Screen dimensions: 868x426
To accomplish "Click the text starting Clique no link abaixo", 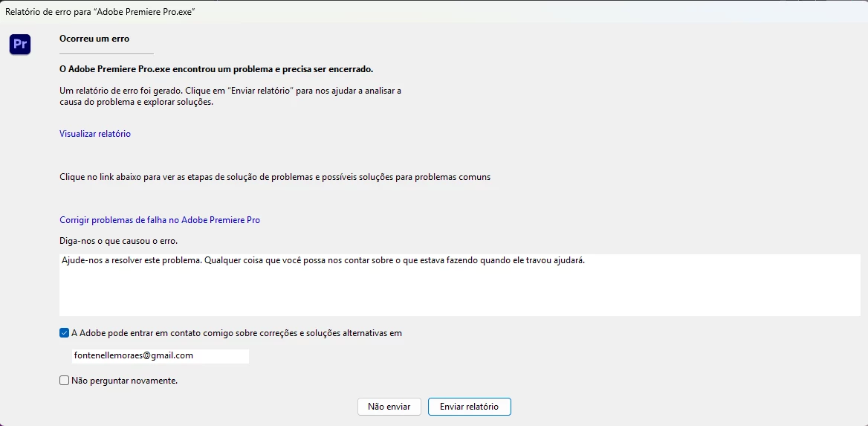I will (274, 177).
